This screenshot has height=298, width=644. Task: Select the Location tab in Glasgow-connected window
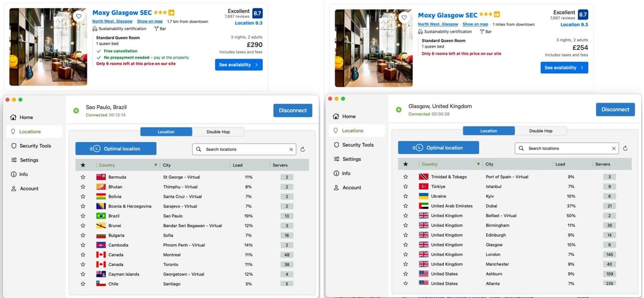coord(489,131)
